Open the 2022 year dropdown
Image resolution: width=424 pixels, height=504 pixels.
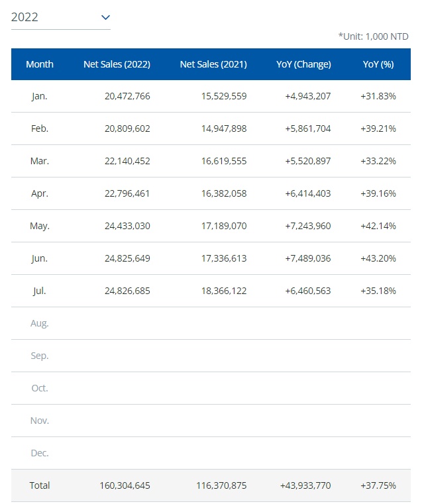(60, 17)
